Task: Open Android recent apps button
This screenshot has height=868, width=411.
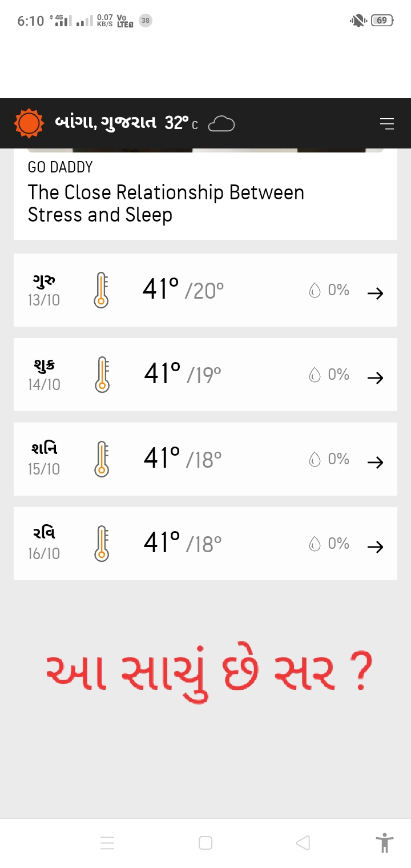Action: point(107,843)
